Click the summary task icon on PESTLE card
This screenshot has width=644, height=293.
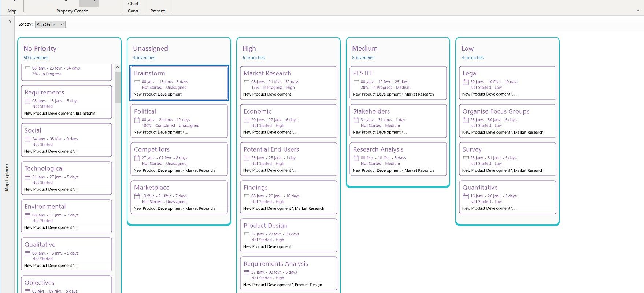point(356,82)
